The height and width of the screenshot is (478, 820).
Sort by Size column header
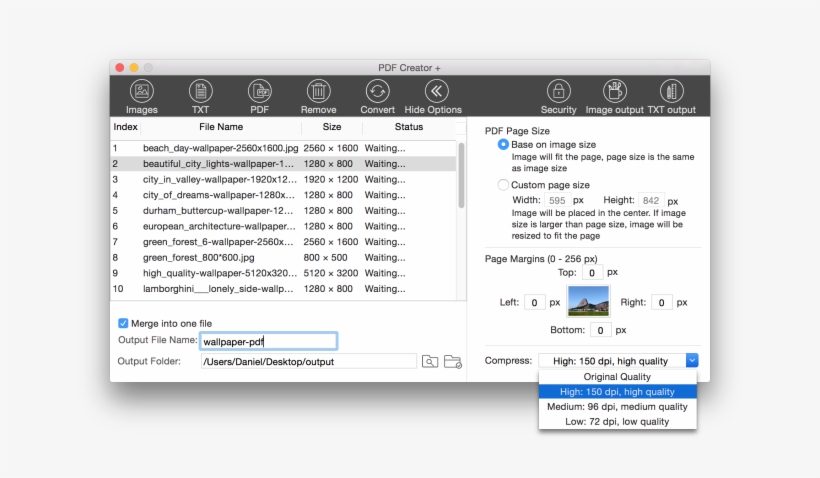[332, 127]
